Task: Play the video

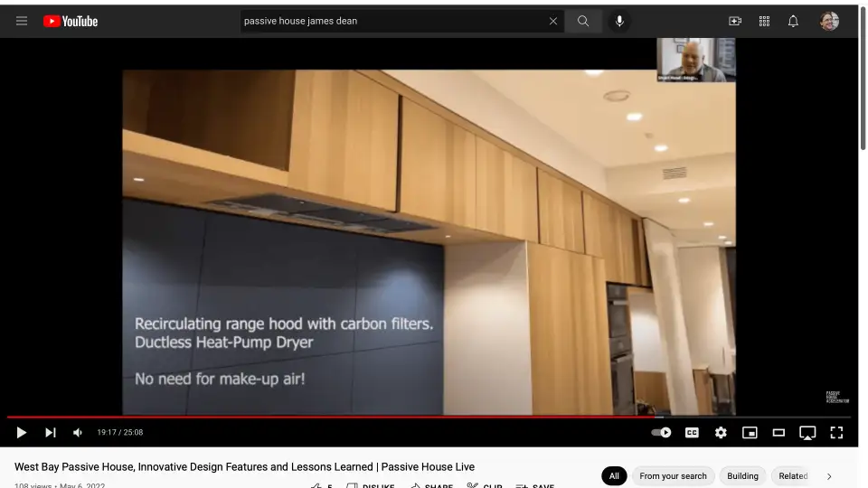Action: (22, 433)
